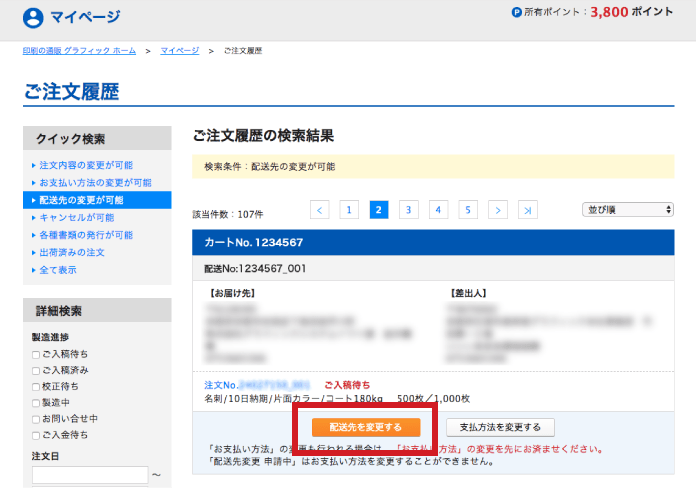Click the points P coin icon
The image size is (696, 488).
pyautogui.click(x=516, y=13)
